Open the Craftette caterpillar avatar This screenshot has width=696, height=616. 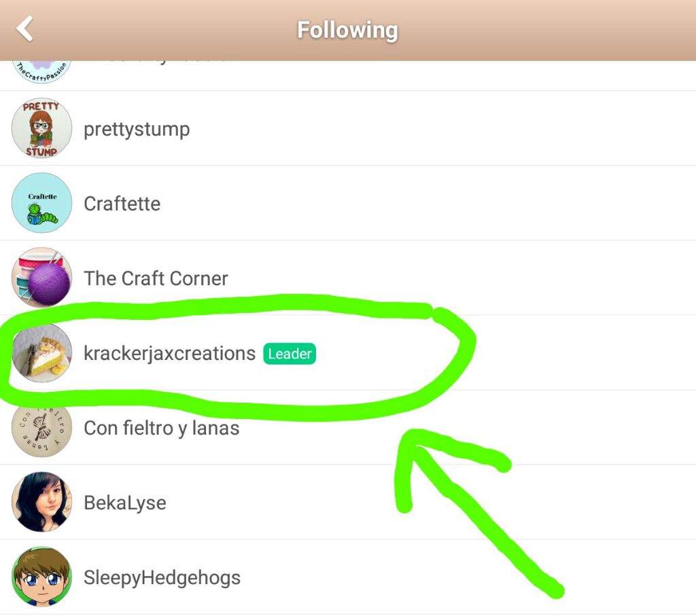[x=41, y=203]
